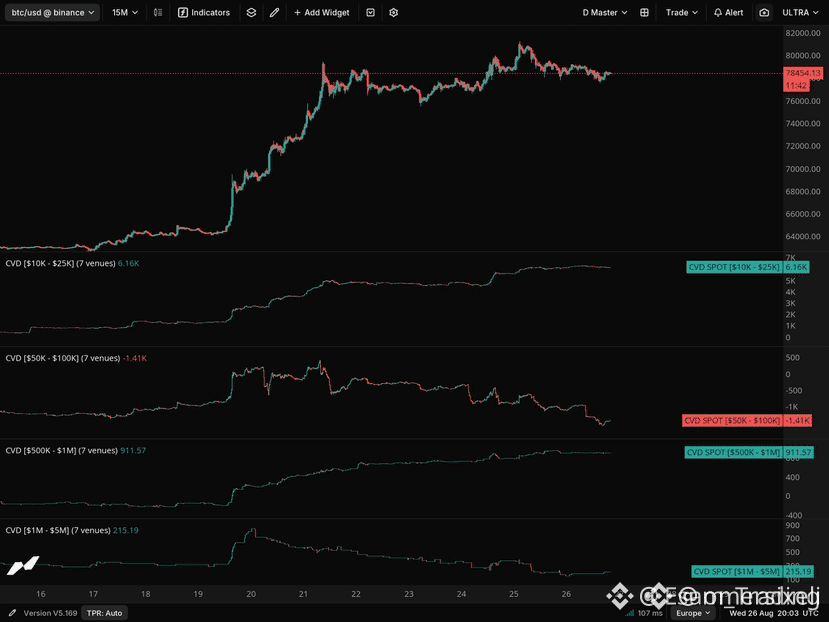Click the TPR: Auto button
This screenshot has width=829, height=622.
[105, 613]
